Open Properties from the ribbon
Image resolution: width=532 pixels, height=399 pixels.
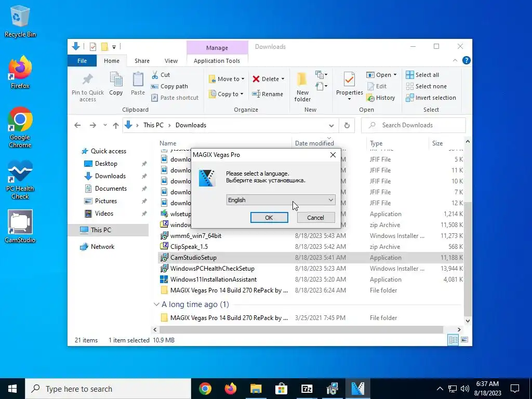(x=349, y=86)
